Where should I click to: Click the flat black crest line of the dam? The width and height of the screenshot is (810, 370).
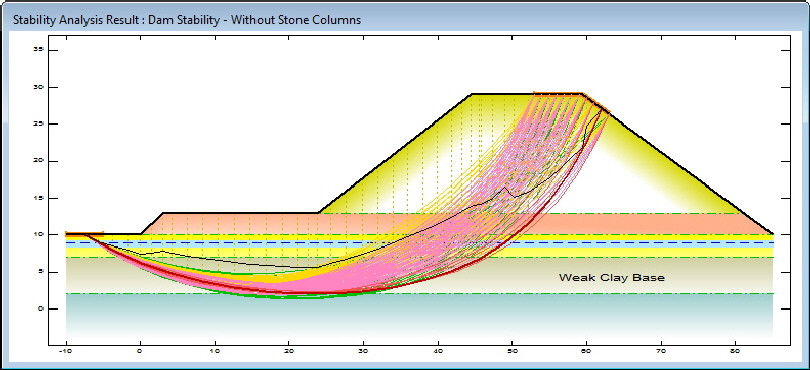coord(526,94)
